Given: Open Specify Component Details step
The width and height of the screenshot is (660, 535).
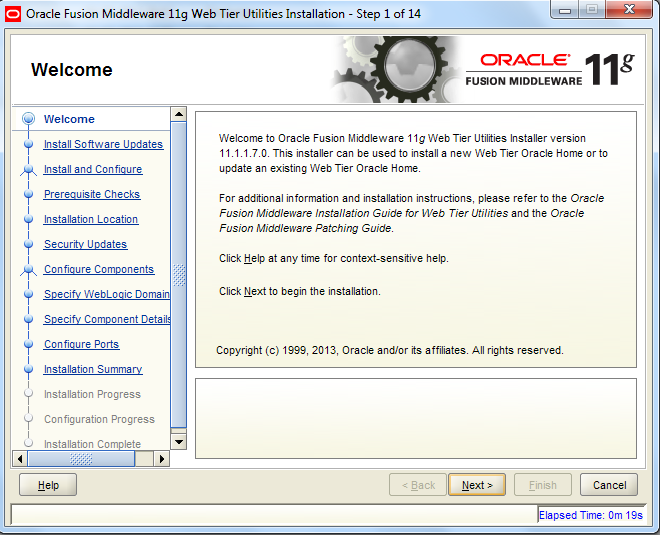Looking at the screenshot, I should pos(107,319).
